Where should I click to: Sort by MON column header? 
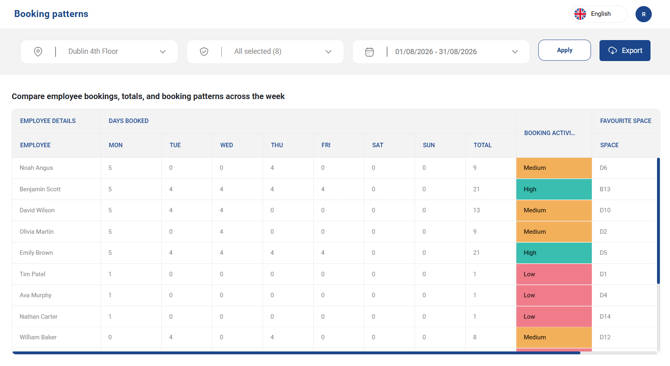(115, 145)
